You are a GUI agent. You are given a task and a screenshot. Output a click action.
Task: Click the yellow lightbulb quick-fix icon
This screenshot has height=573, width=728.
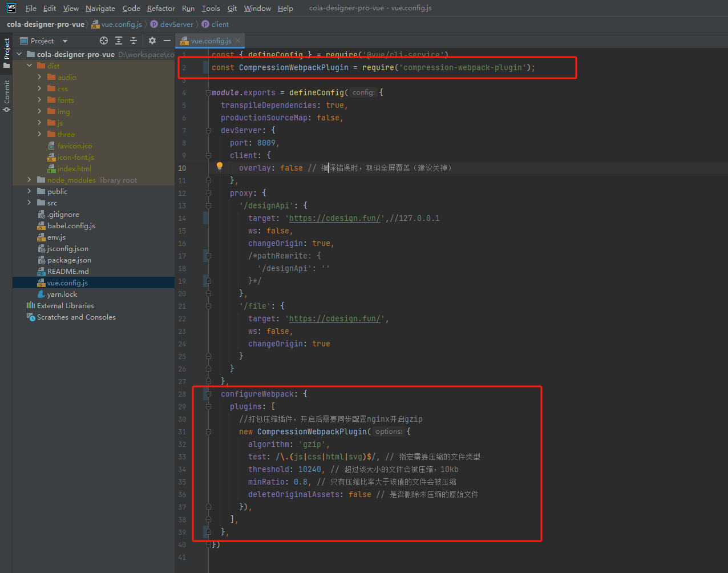[219, 167]
